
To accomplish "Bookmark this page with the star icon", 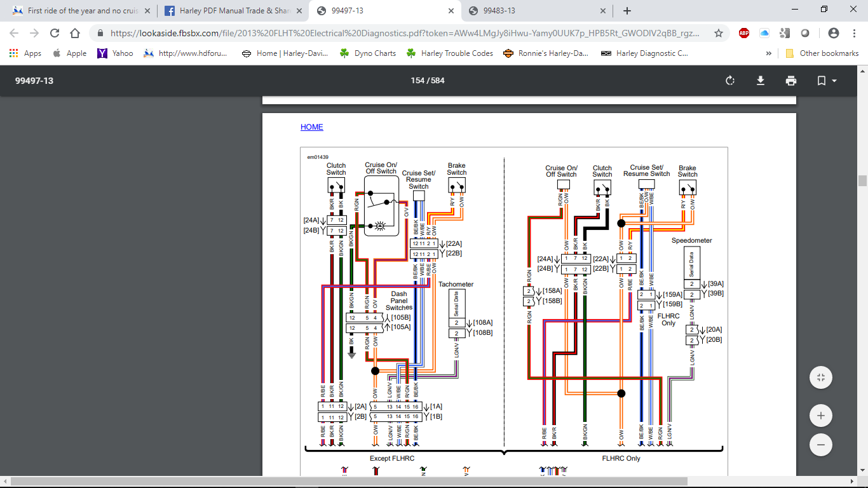I will (719, 34).
